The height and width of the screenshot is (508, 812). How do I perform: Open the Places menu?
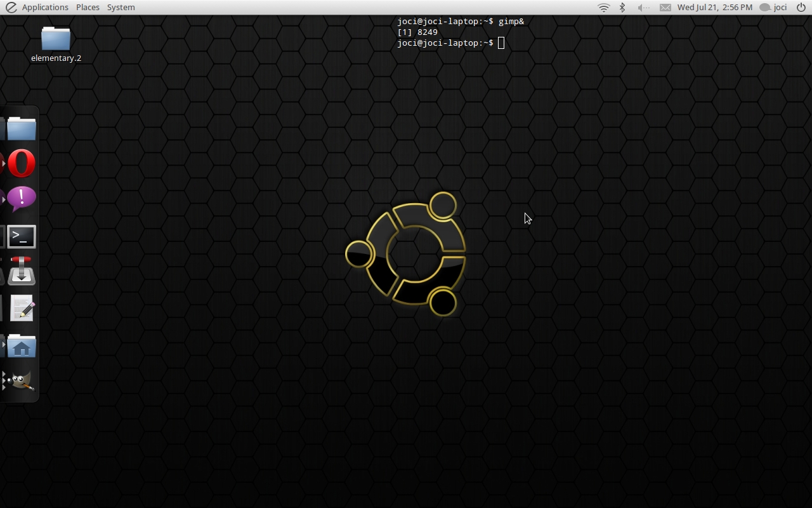(88, 7)
